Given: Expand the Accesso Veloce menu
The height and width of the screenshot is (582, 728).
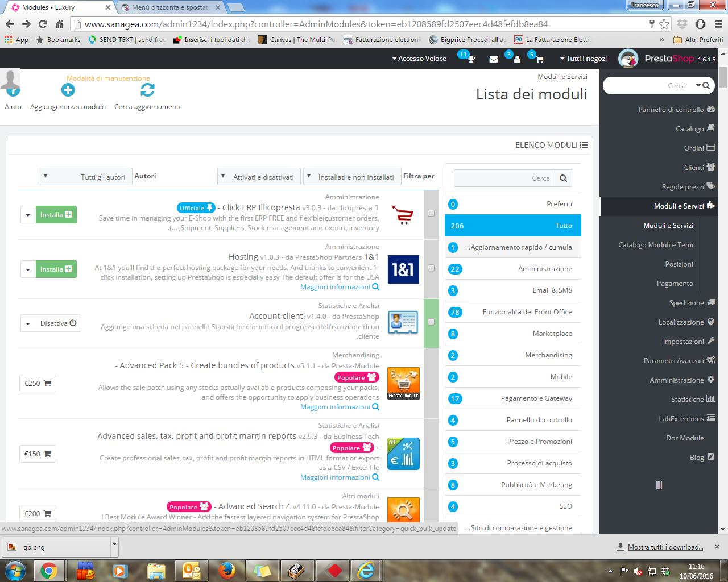Looking at the screenshot, I should tap(419, 59).
